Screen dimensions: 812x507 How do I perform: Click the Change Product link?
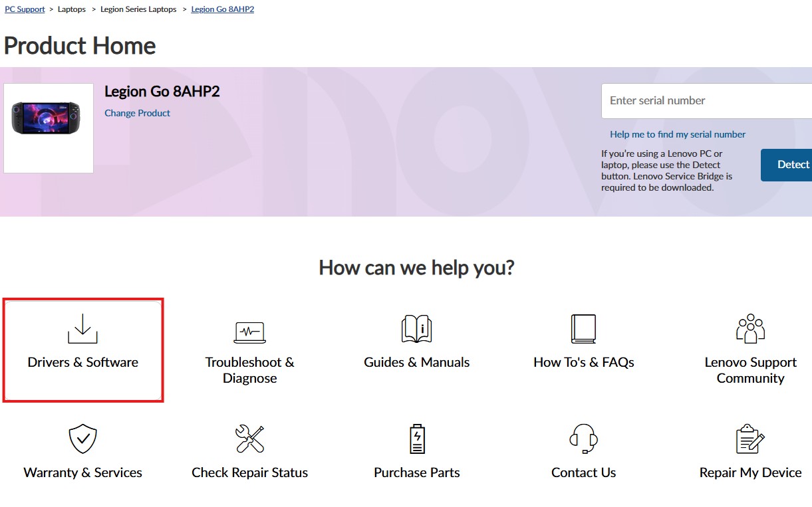click(137, 113)
